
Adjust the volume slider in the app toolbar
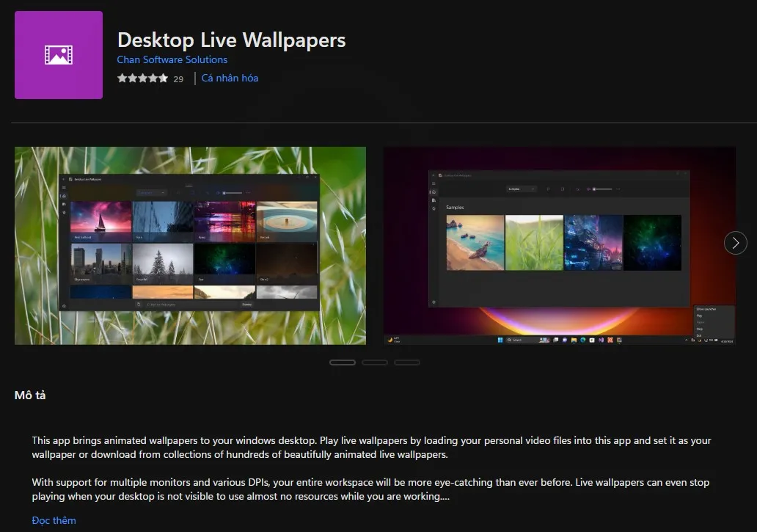[602, 189]
